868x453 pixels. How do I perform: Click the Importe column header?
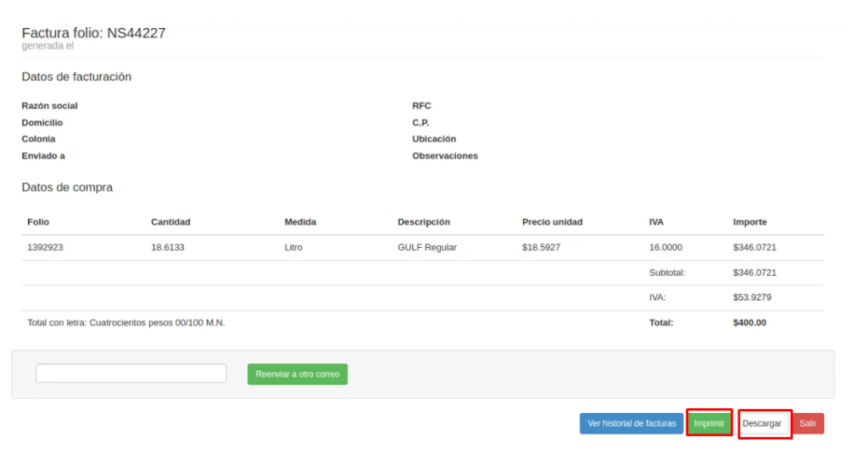pyautogui.click(x=750, y=222)
